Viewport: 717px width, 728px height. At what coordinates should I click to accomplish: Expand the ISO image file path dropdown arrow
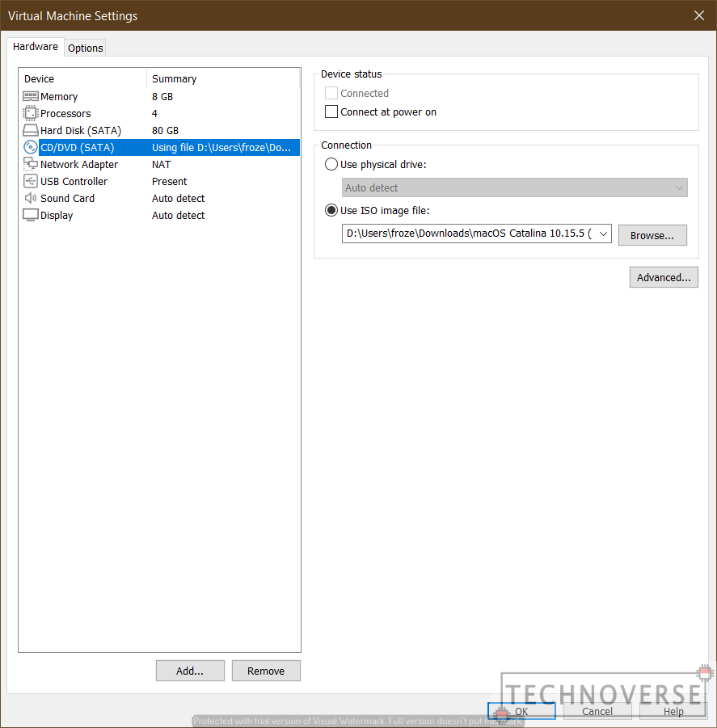tap(603, 234)
